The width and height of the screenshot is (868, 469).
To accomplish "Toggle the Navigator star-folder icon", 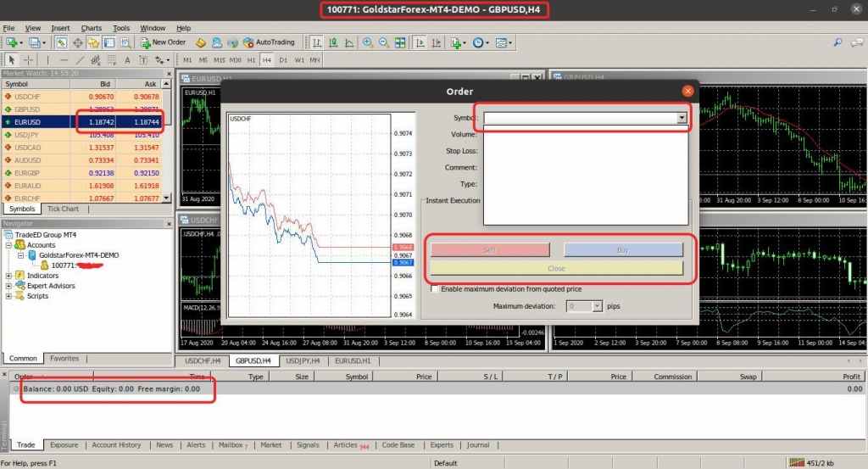I will coord(93,42).
